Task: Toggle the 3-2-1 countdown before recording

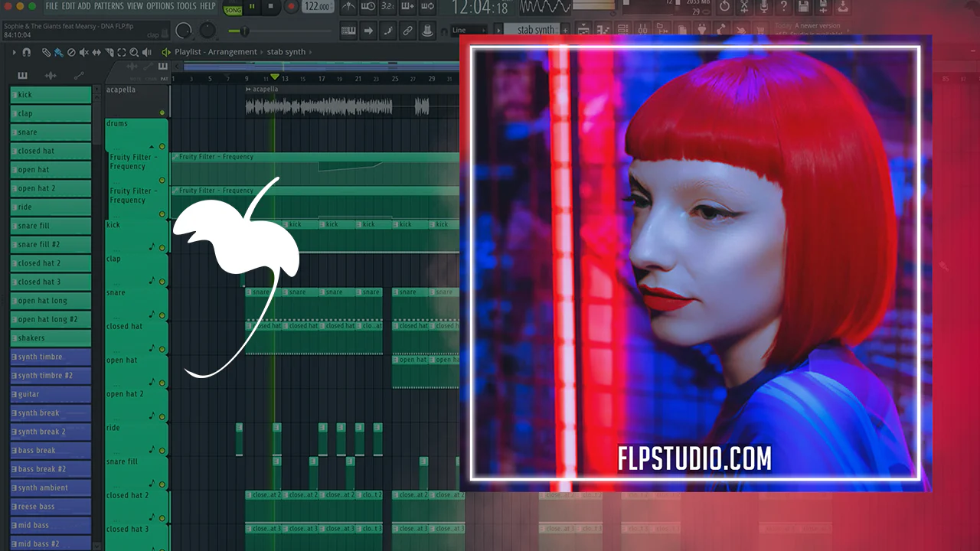Action: click(x=388, y=8)
